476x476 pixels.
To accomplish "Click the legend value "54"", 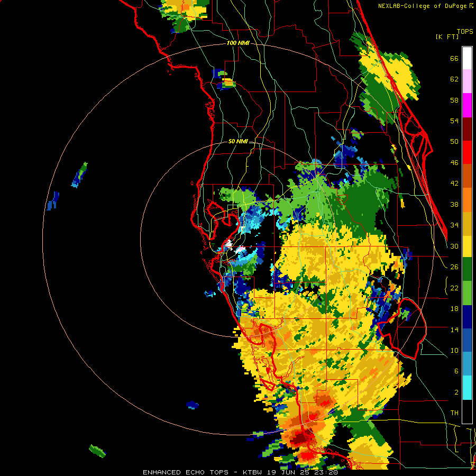I will pyautogui.click(x=454, y=121).
